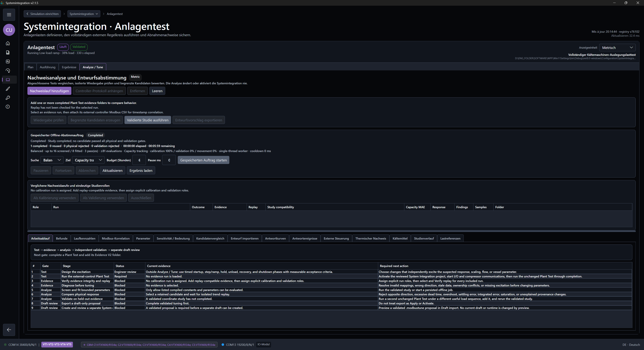The width and height of the screenshot is (644, 350).
Task: Click the Budget (Stunden) input field
Action: pyautogui.click(x=139, y=160)
